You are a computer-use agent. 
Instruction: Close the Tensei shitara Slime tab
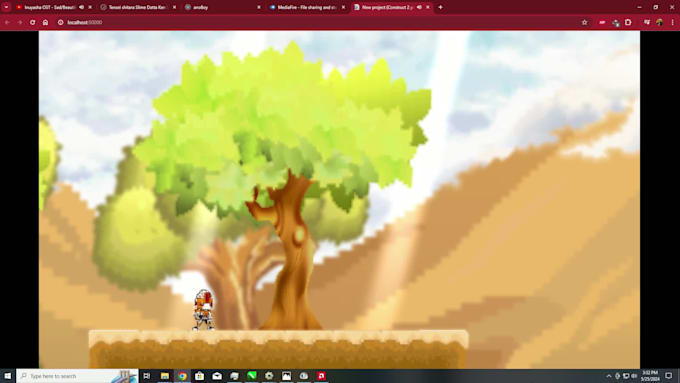click(174, 7)
